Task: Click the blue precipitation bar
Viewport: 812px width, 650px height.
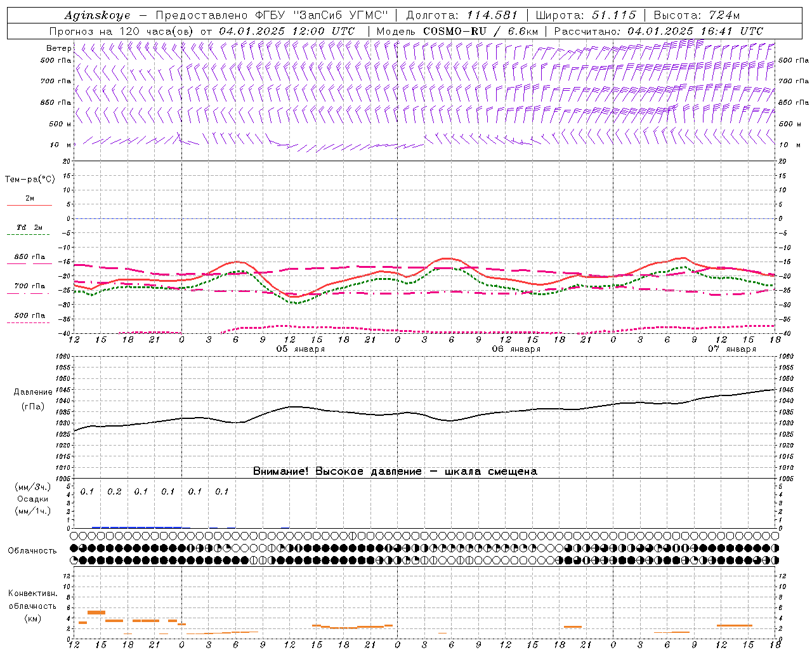Action: tap(136, 527)
